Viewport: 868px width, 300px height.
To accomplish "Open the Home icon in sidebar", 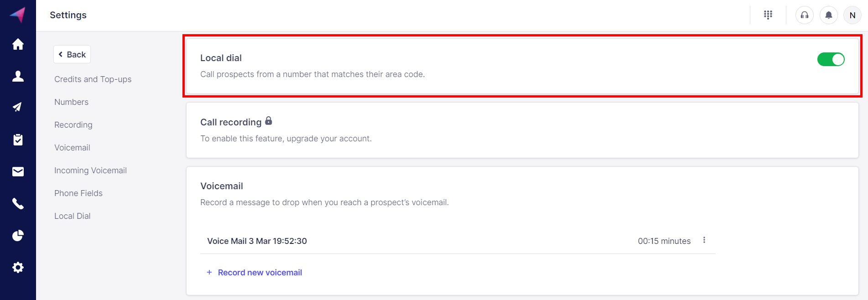I will (x=18, y=44).
